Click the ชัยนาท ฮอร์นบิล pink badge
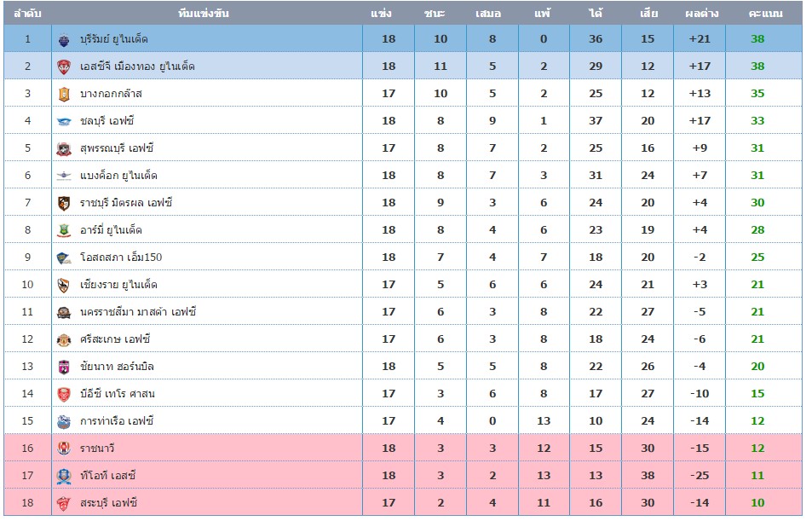 64,367
